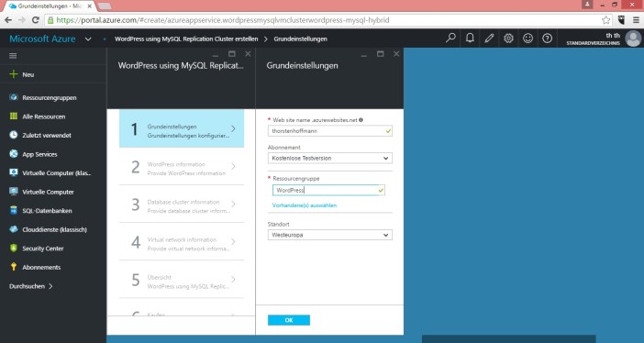Open Security Center shield icon
The height and width of the screenshot is (343, 644).
click(x=14, y=249)
